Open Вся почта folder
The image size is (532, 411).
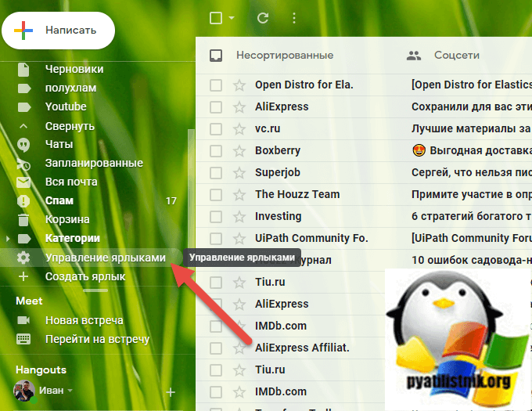point(71,182)
